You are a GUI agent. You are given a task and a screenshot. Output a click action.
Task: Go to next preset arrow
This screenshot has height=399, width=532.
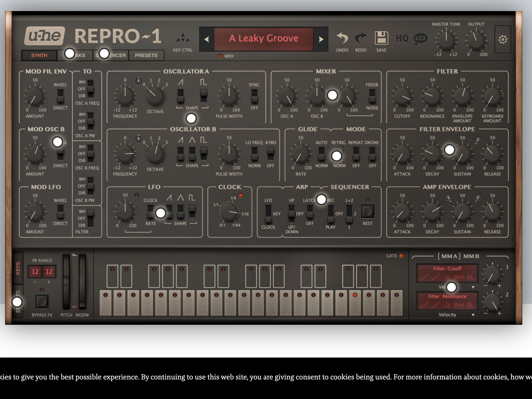click(x=321, y=39)
